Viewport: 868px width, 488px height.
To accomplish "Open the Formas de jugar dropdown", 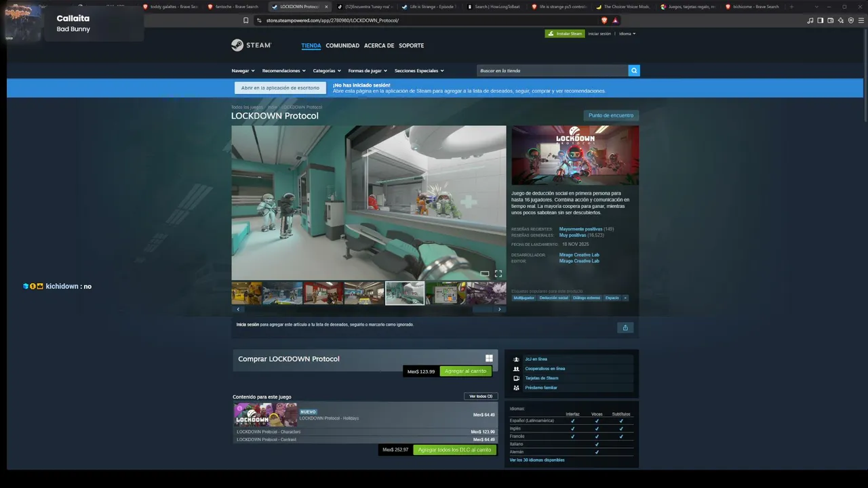I will click(x=368, y=70).
